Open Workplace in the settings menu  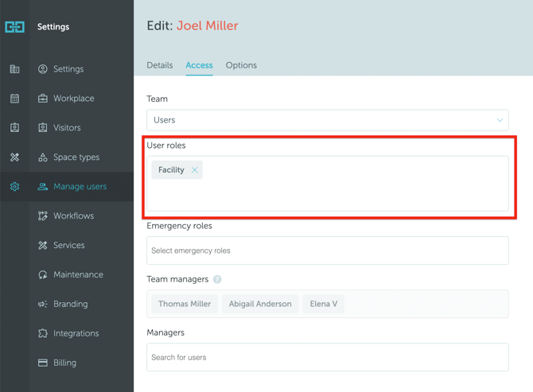tap(73, 99)
